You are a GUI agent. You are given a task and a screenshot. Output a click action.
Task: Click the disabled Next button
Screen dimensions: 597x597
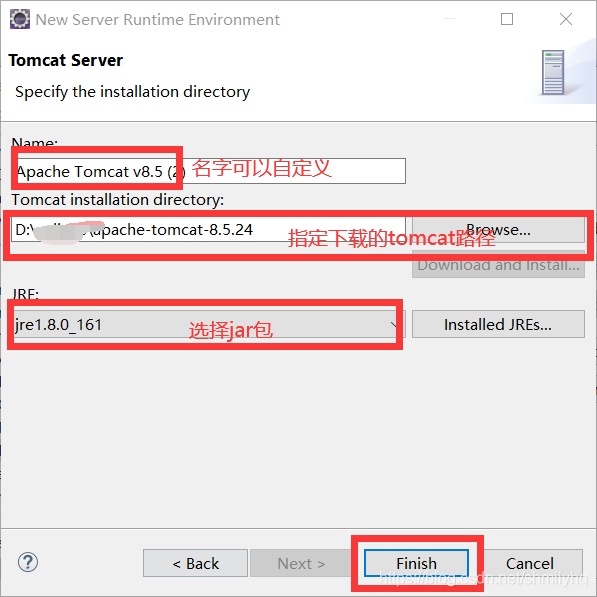(x=302, y=563)
